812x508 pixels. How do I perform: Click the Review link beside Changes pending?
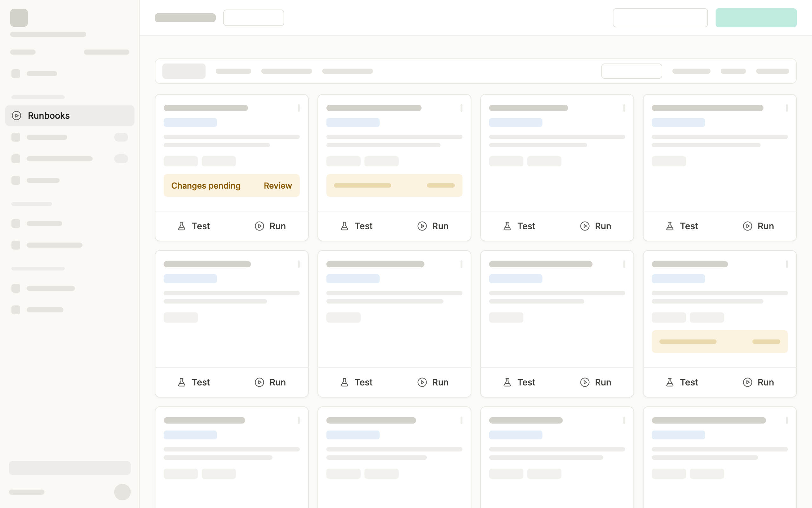tap(278, 185)
